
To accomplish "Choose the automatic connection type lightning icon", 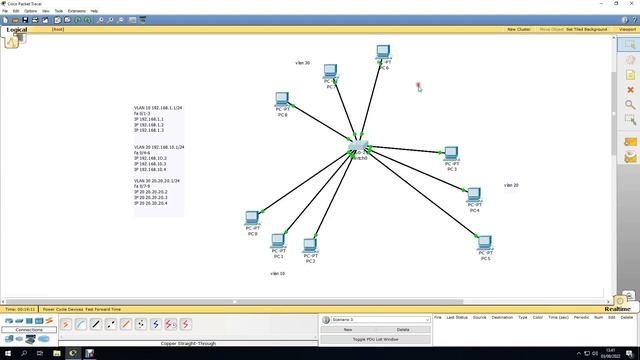I will (66, 324).
